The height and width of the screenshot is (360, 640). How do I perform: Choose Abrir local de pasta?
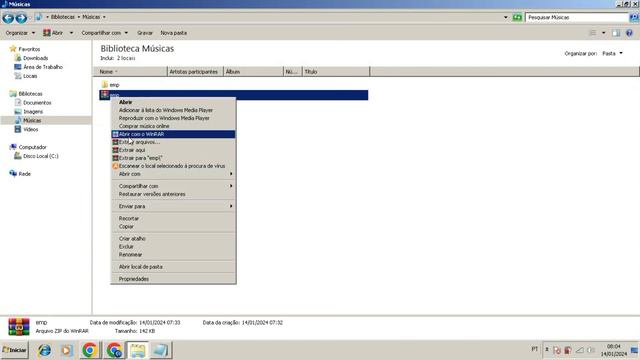[x=173, y=267]
